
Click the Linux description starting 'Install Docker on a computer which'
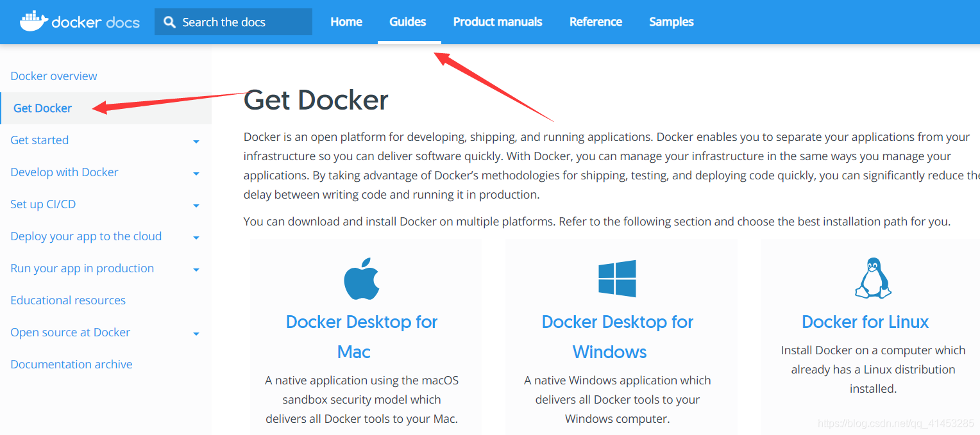(x=873, y=370)
